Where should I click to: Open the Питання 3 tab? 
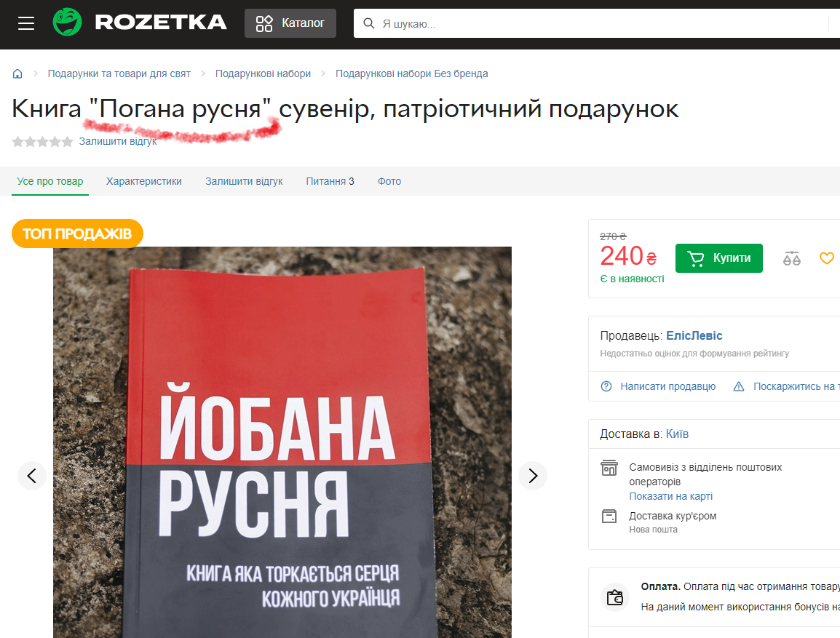pos(330,181)
